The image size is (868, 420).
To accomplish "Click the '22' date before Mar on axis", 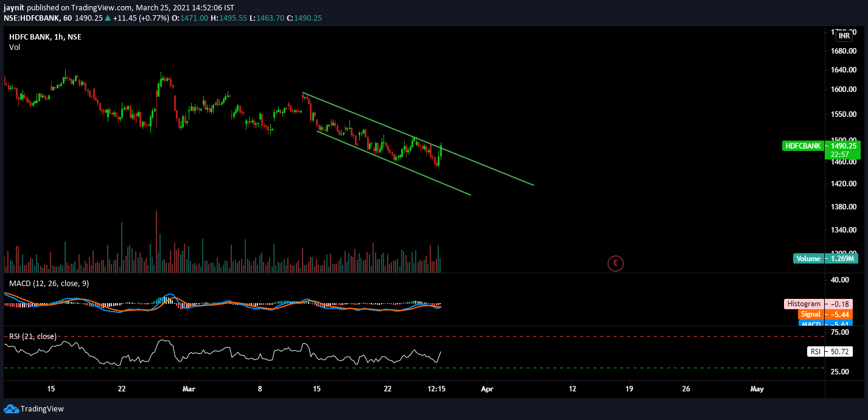I will (x=122, y=388).
